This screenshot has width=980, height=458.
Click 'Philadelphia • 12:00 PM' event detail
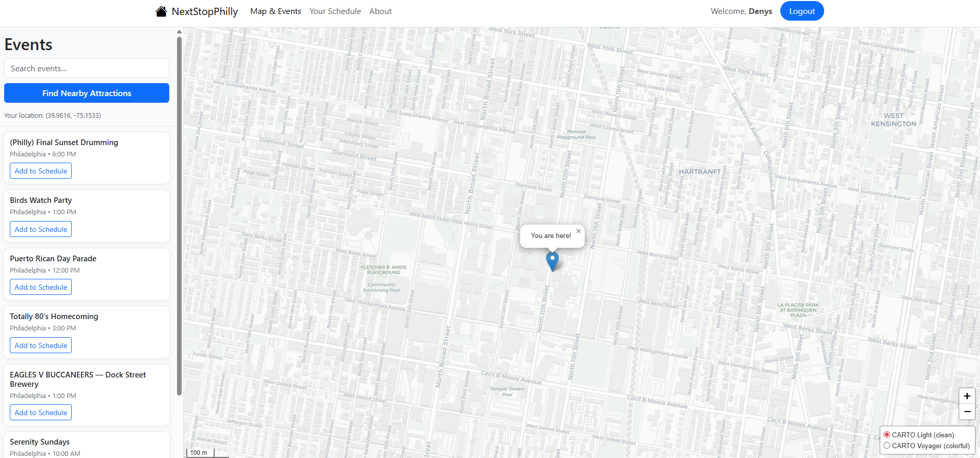pyautogui.click(x=45, y=271)
